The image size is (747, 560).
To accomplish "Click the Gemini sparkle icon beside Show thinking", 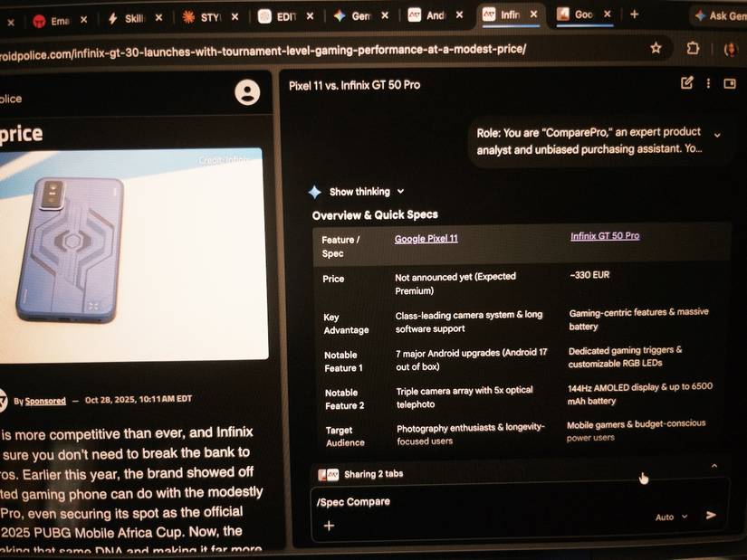I will point(314,192).
